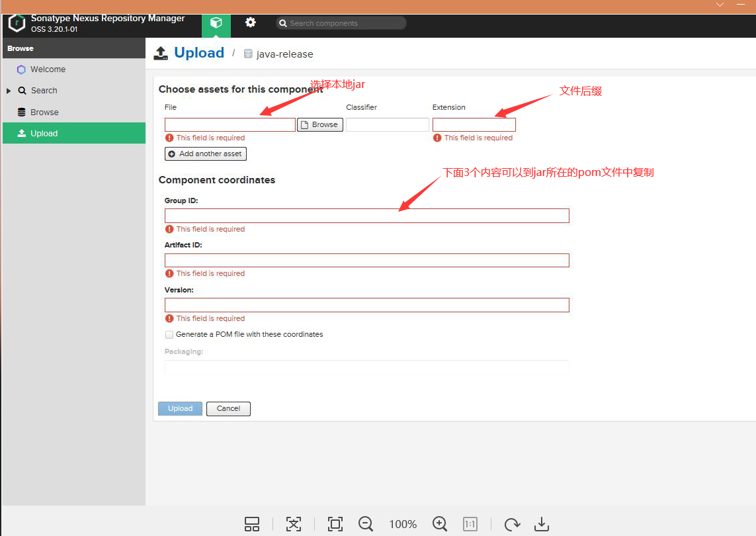756x536 pixels.
Task: Click the Upload submit button
Action: (x=180, y=408)
